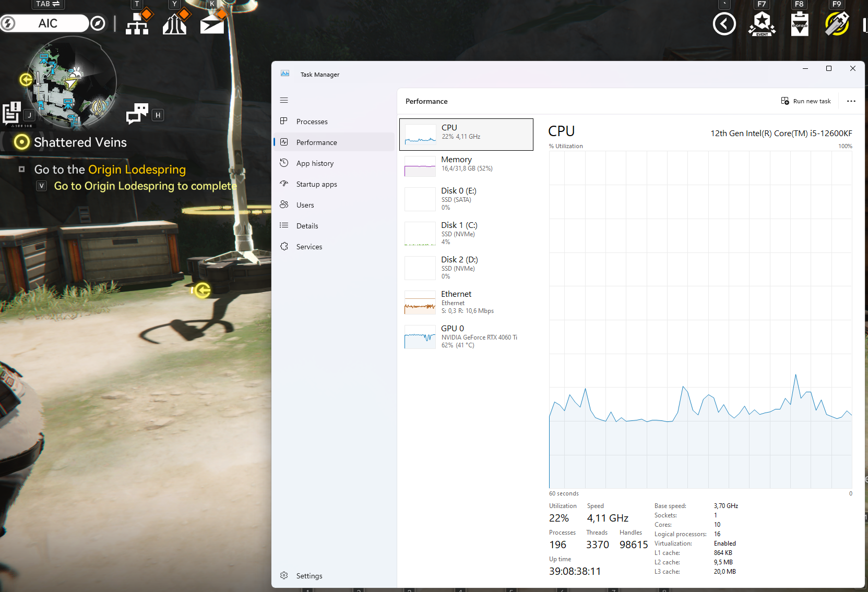Click the Virtualization value 'Enabled'
The width and height of the screenshot is (868, 592).
(725, 543)
